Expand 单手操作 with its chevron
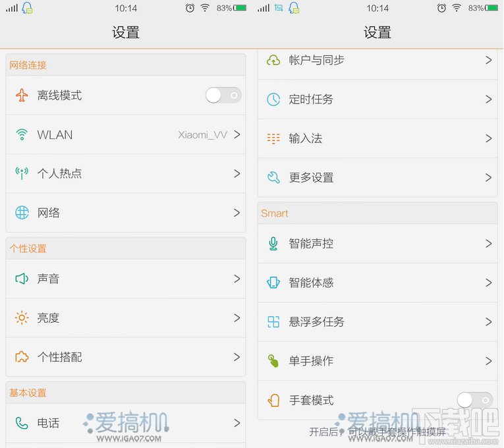Image resolution: width=504 pixels, height=448 pixels. click(489, 361)
